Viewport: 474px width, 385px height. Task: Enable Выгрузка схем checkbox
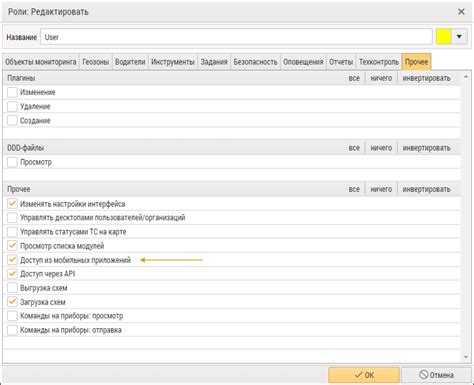click(12, 288)
